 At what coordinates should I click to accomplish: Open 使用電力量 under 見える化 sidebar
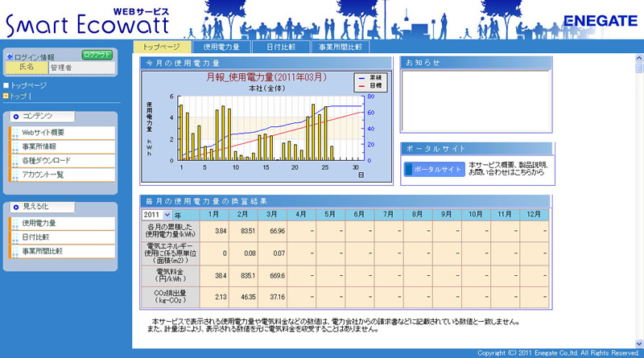tap(62, 224)
